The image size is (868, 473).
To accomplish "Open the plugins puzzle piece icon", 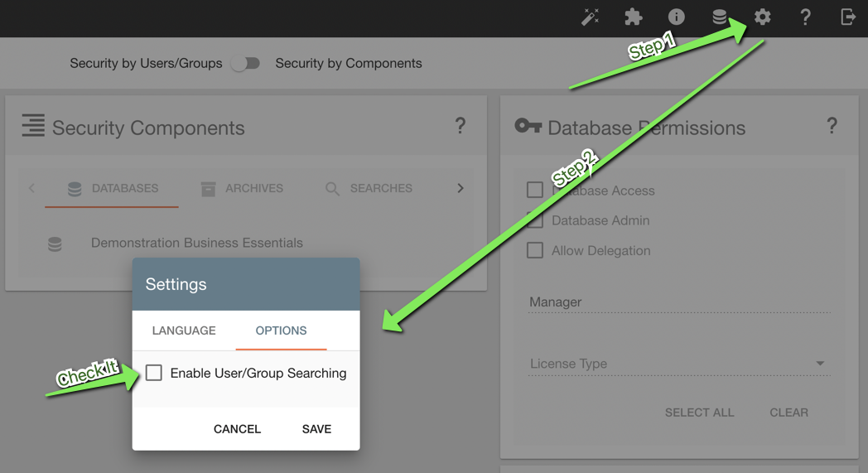I will click(x=634, y=17).
